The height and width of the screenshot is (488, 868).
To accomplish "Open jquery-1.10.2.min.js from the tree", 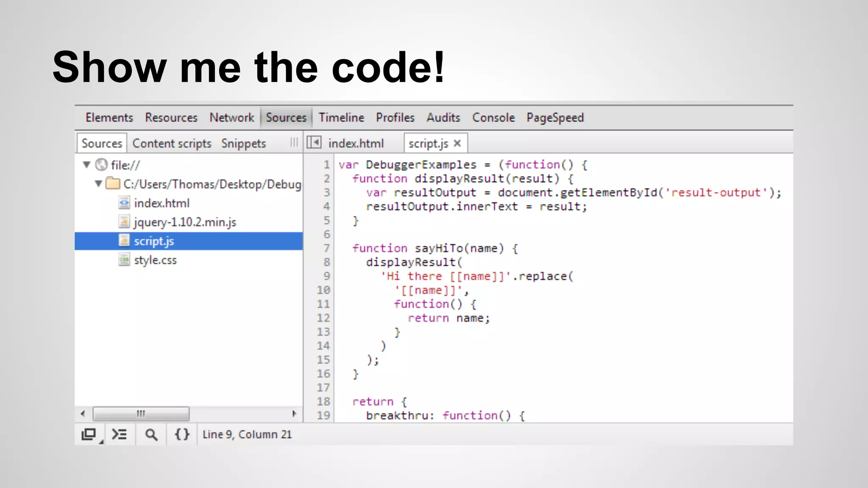I will (185, 222).
